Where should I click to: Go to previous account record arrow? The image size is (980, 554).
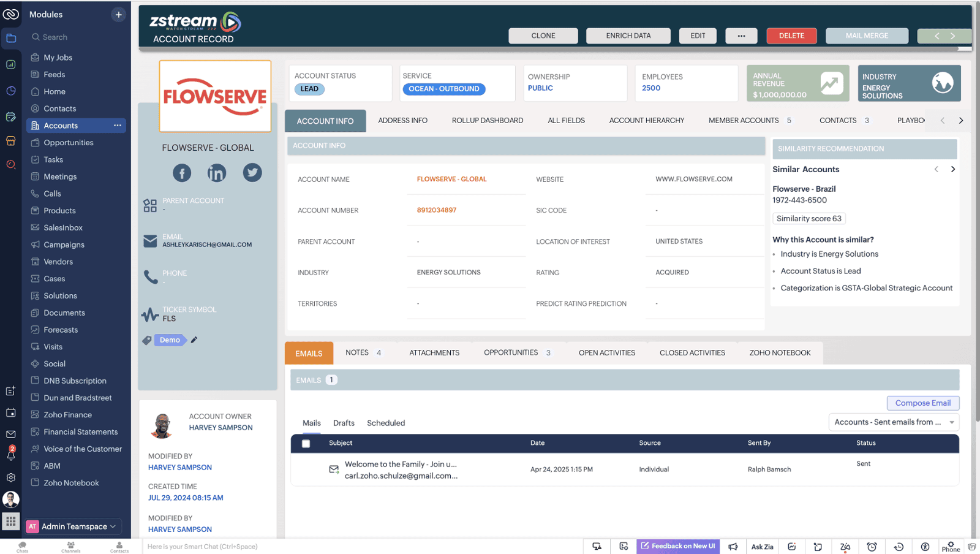click(x=937, y=36)
